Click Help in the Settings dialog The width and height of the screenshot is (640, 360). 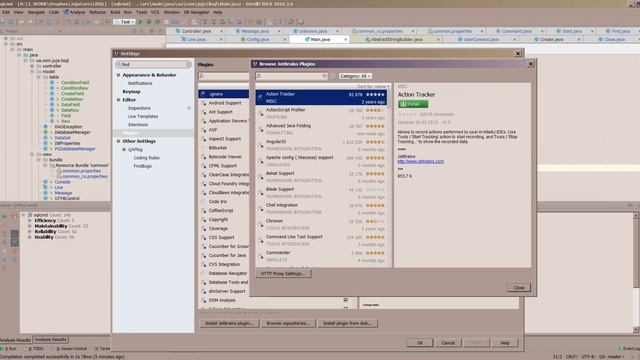pyautogui.click(x=504, y=343)
